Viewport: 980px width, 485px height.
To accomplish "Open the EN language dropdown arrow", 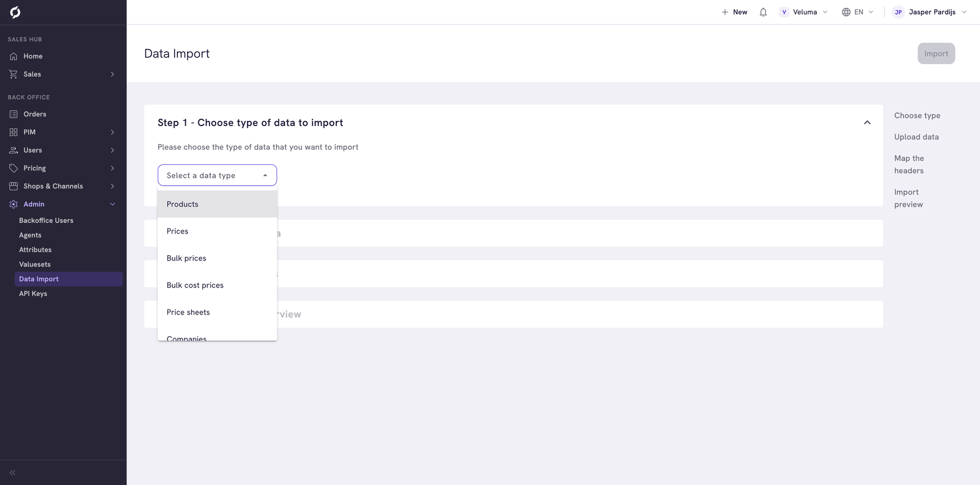I will (871, 12).
